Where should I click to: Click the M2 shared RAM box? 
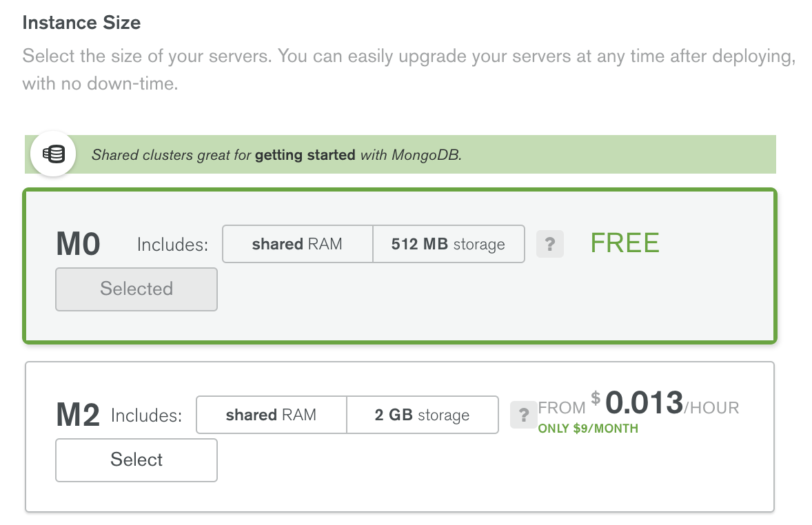click(271, 415)
